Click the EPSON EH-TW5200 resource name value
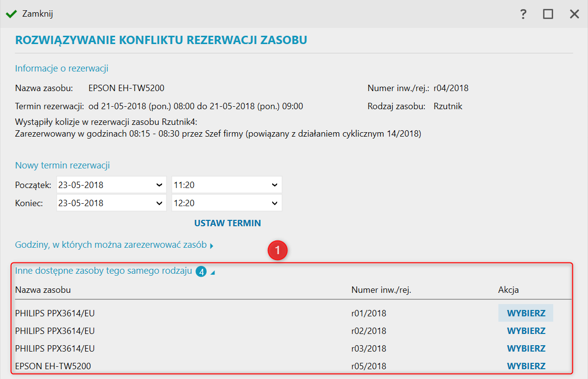 pyautogui.click(x=126, y=89)
